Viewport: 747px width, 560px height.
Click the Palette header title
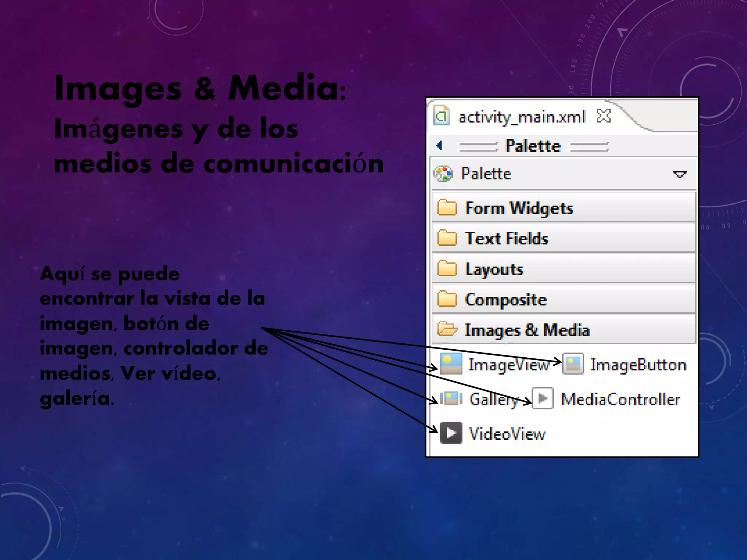(x=533, y=146)
